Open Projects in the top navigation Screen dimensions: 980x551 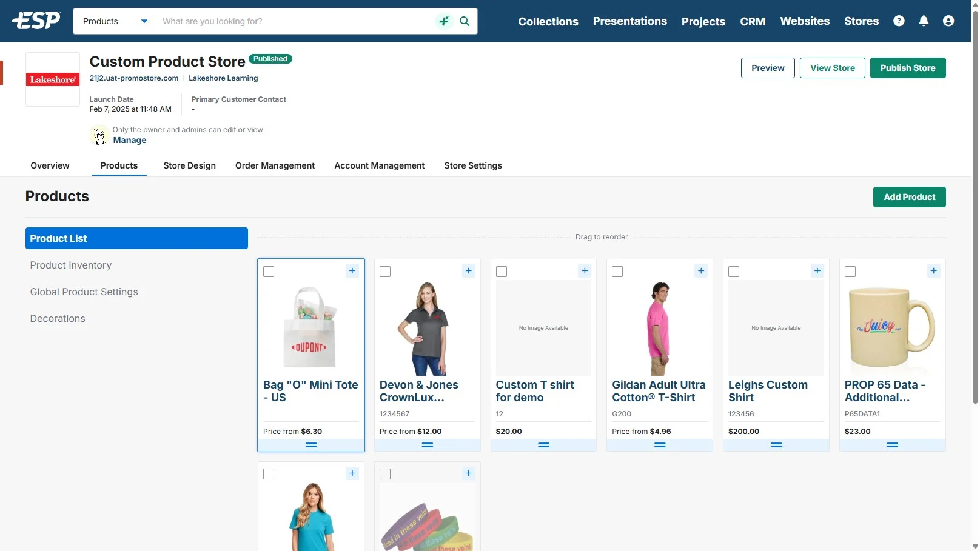(x=703, y=21)
